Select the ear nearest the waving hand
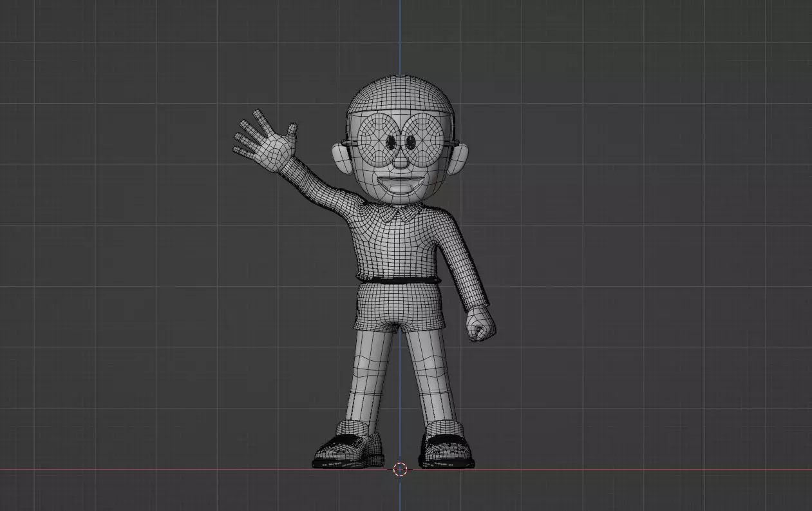The image size is (812, 511). click(341, 159)
